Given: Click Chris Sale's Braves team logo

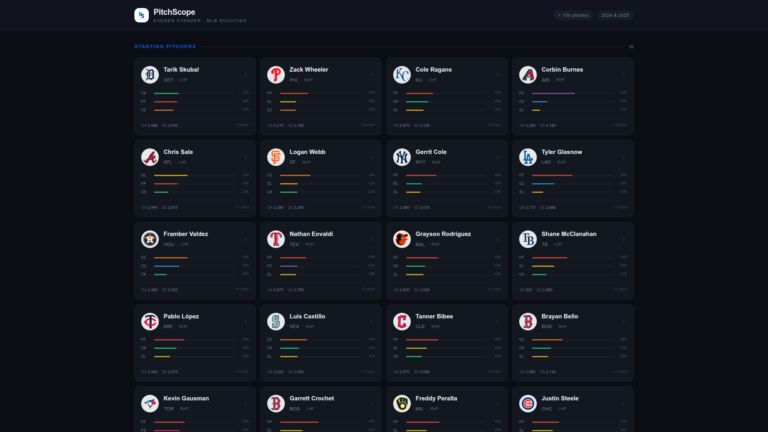Looking at the screenshot, I should click(150, 157).
